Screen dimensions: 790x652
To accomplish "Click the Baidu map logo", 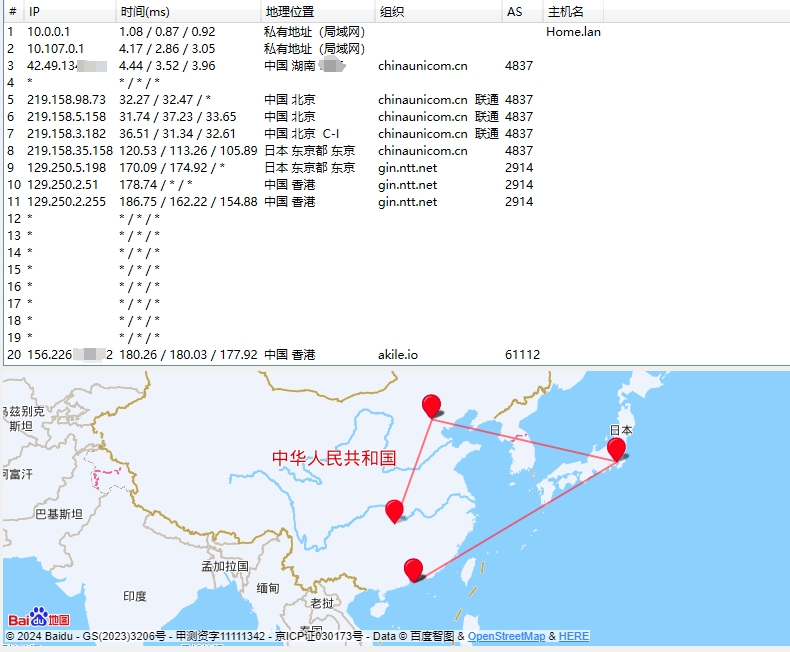I will click(x=39, y=618).
